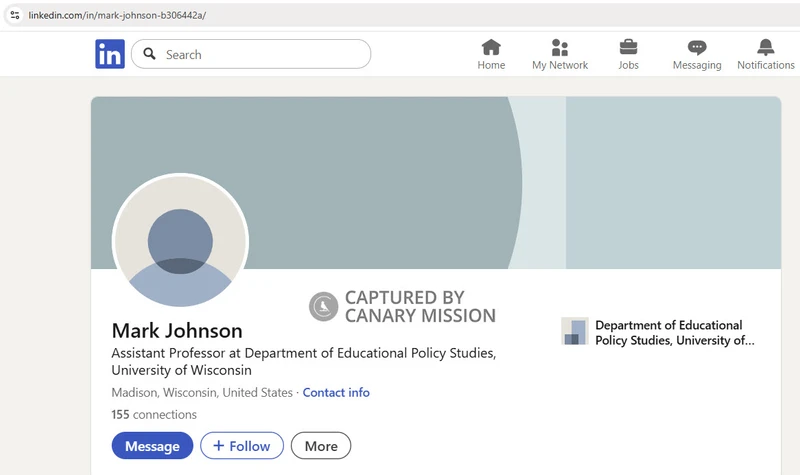The image size is (800, 475).
Task: Open the Jobs nav item
Action: coord(628,55)
